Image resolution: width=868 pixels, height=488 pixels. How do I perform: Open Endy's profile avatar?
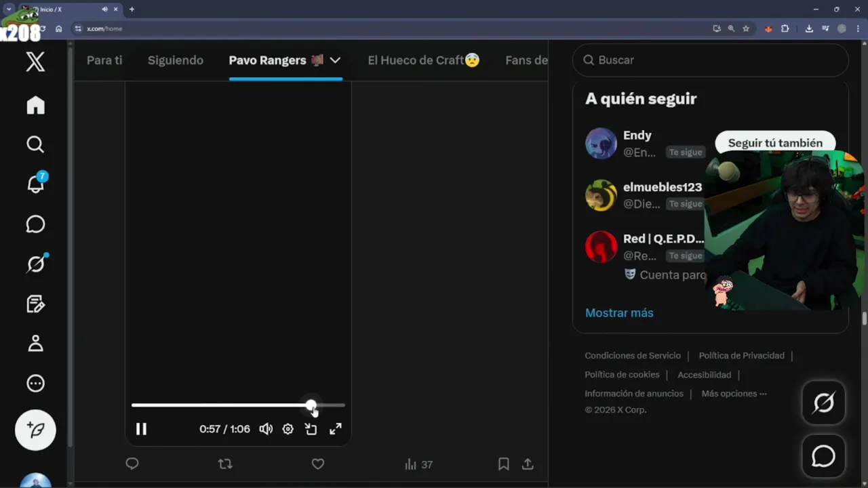(x=601, y=143)
